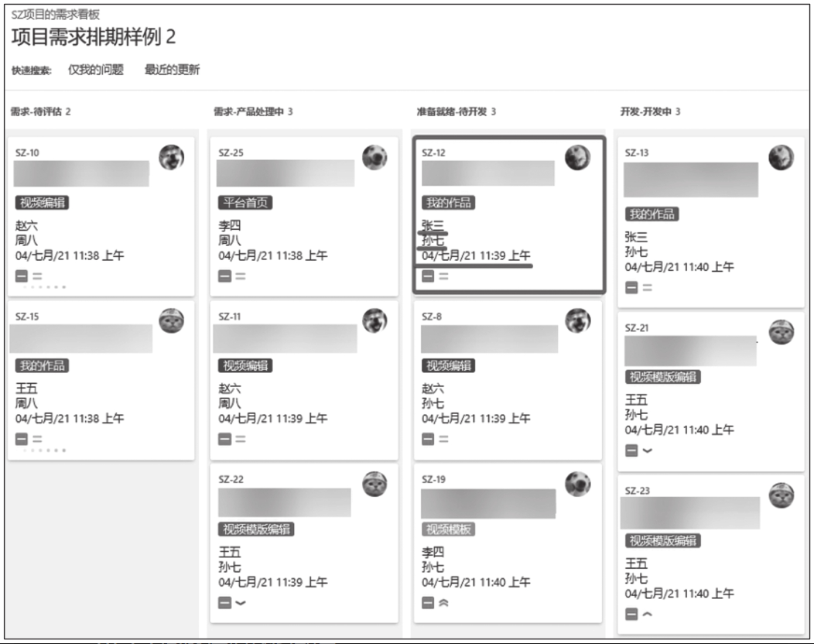Click the 视频模板 label on SZ-19
Viewport: 814px width, 644px height.
pyautogui.click(x=449, y=529)
